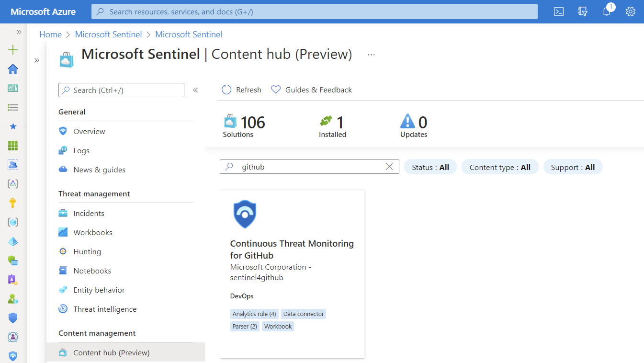This screenshot has height=363, width=644.
Task: Click Home breadcrumb link
Action: (50, 34)
